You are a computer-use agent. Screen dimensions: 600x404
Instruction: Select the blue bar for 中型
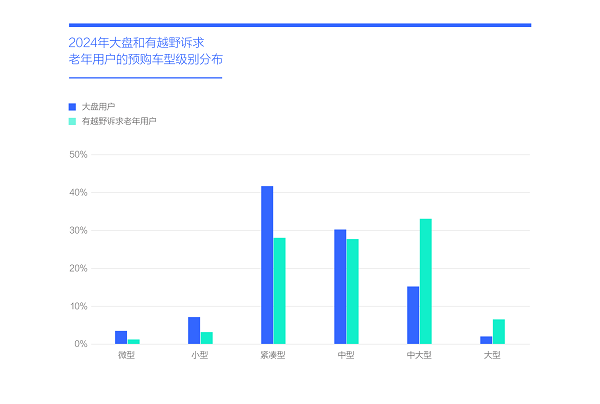point(340,287)
